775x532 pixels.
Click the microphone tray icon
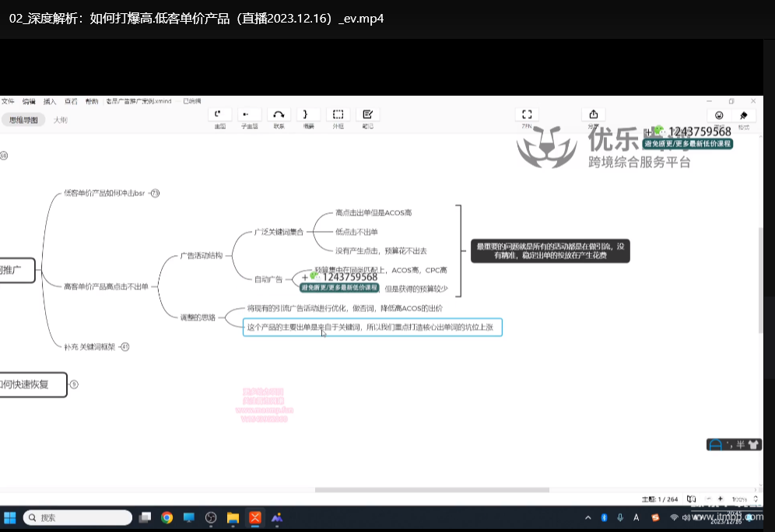click(620, 518)
